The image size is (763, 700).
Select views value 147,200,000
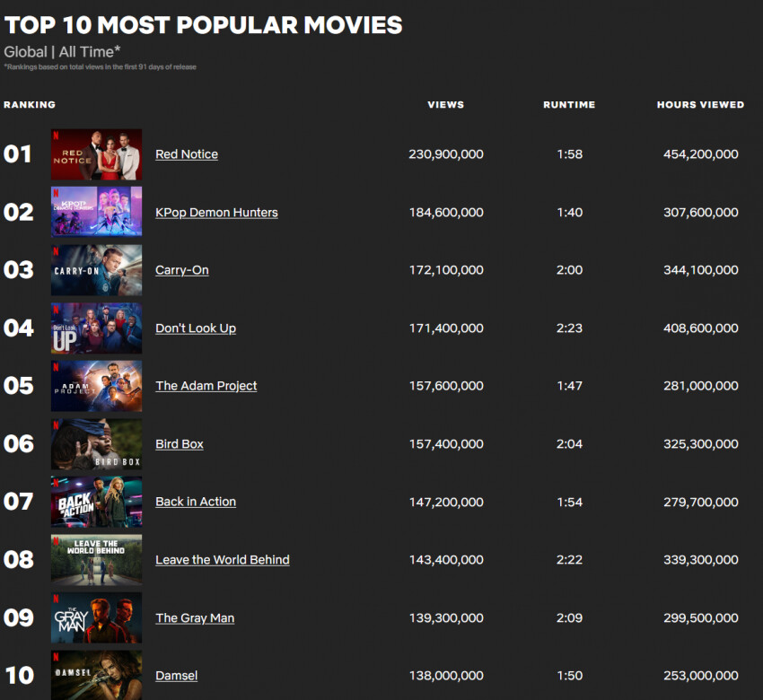point(446,502)
